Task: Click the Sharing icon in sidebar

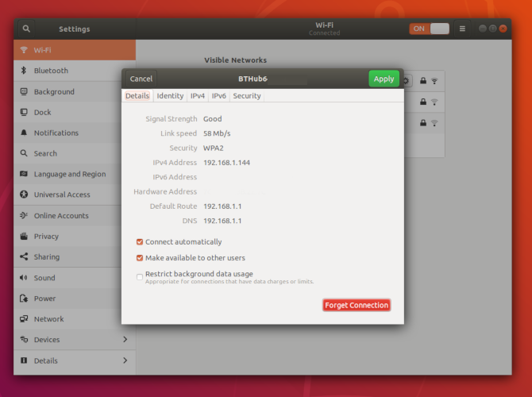Action: 24,257
